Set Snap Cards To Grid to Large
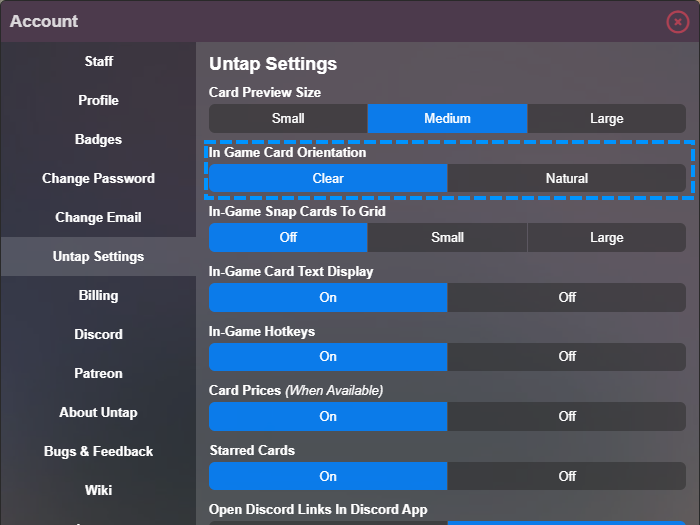 tap(607, 238)
